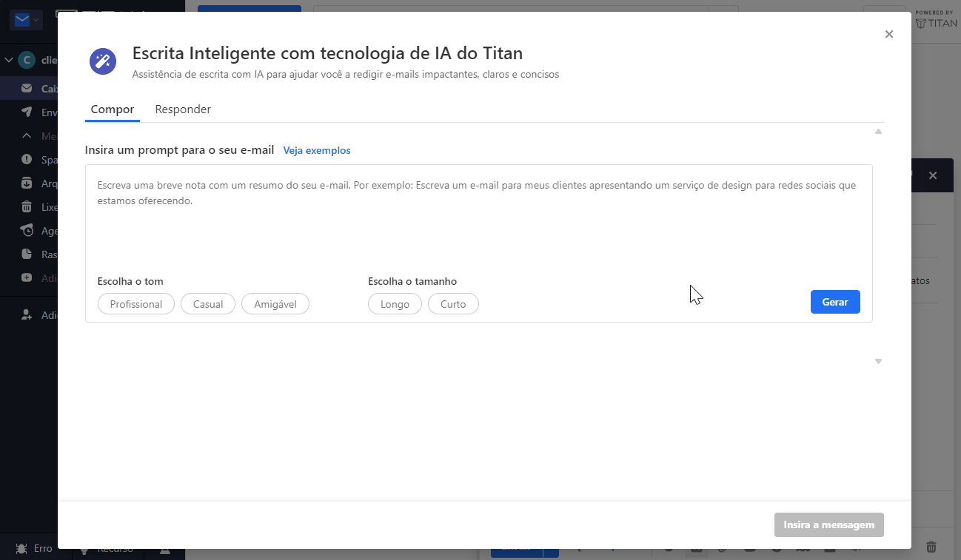Click the add folder plus icon
961x560 pixels.
click(27, 277)
